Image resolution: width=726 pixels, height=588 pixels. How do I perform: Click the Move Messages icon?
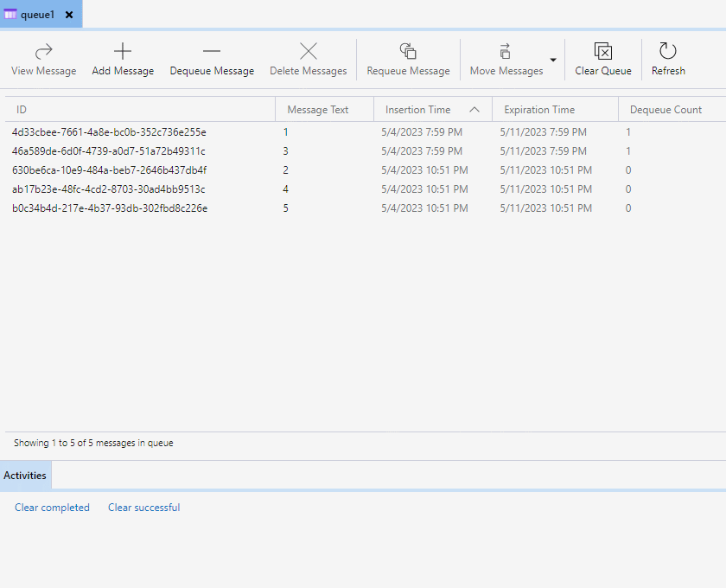(x=504, y=50)
